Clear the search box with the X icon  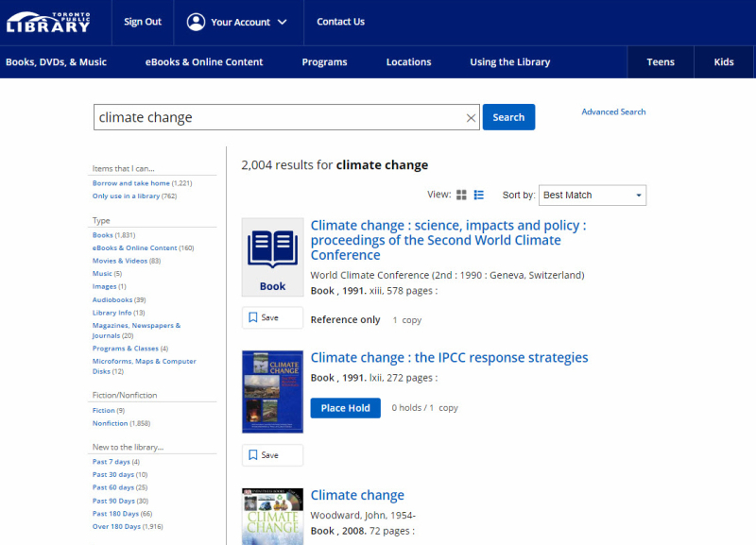471,117
